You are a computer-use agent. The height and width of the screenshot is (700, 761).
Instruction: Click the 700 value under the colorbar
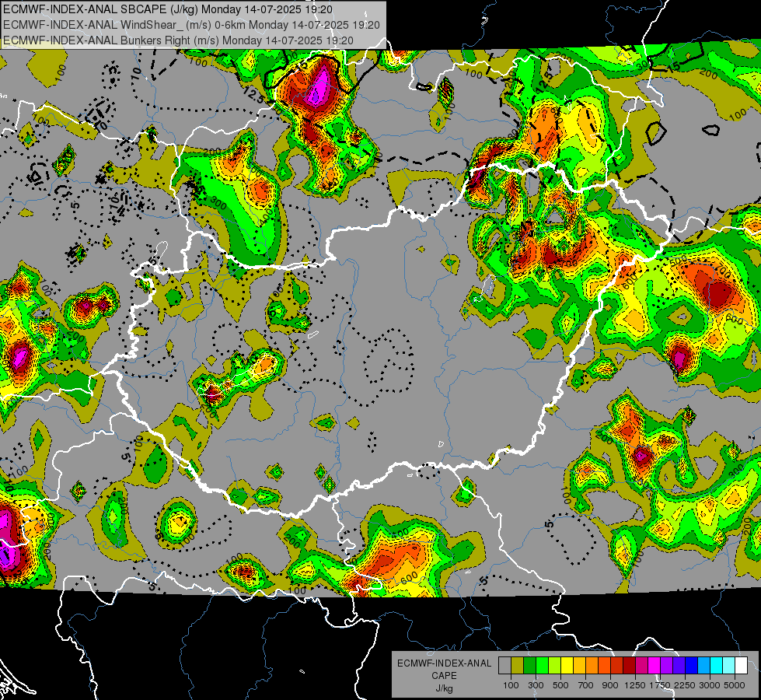(x=586, y=685)
